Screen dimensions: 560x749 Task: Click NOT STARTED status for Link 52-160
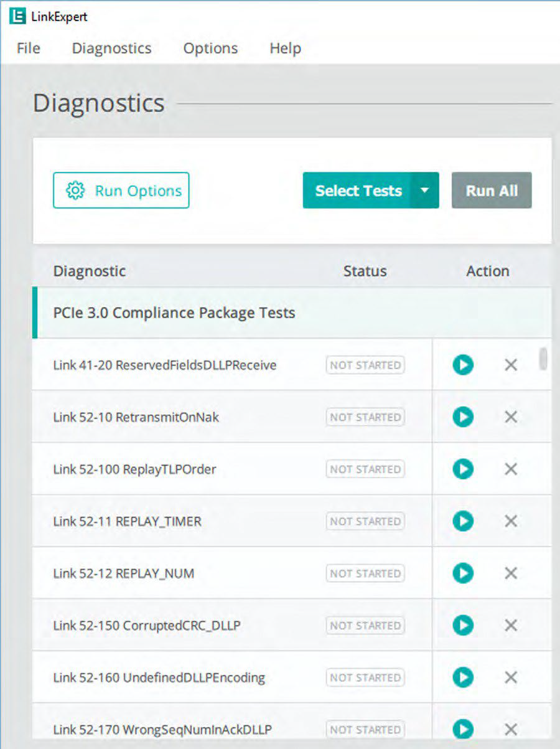pos(365,677)
